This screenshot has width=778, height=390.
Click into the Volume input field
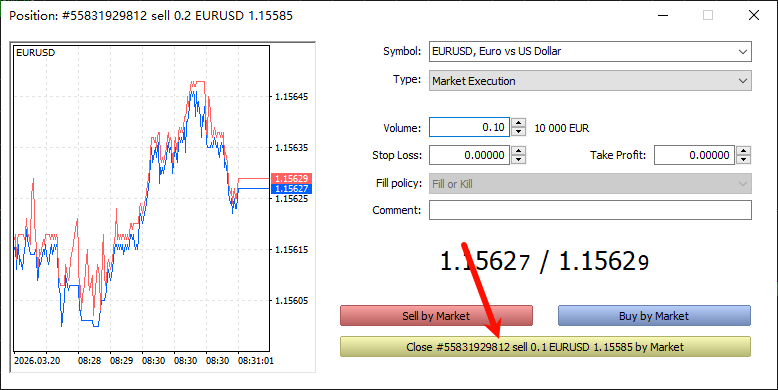pyautogui.click(x=469, y=128)
